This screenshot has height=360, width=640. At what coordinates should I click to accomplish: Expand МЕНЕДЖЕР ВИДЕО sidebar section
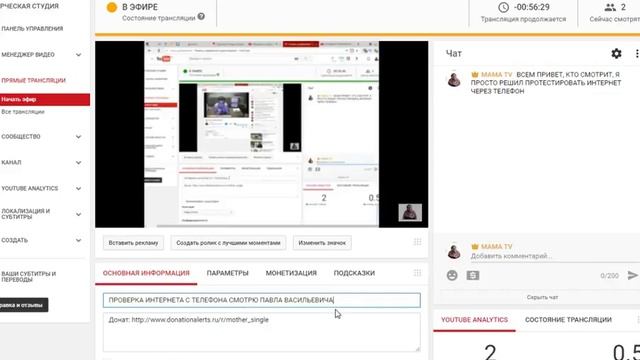(x=78, y=55)
